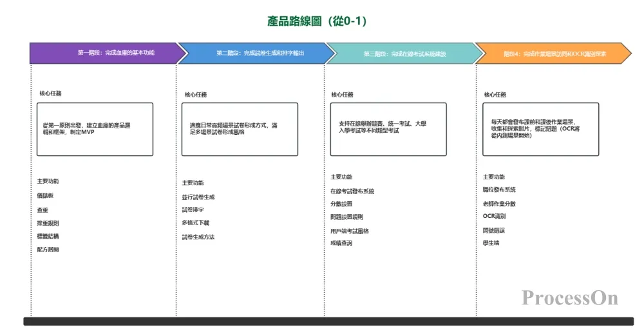Click the 老師作業分數 feature label
644x336 pixels.
coord(499,204)
